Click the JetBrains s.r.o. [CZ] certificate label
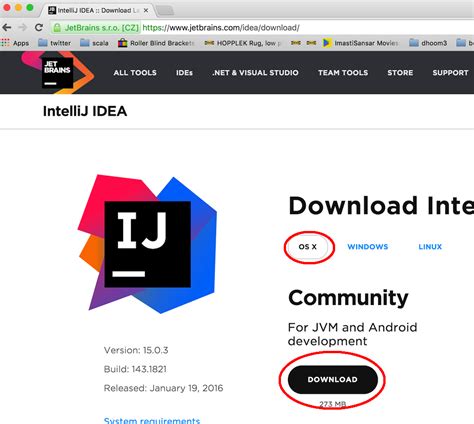The width and height of the screenshot is (474, 424). [102, 28]
